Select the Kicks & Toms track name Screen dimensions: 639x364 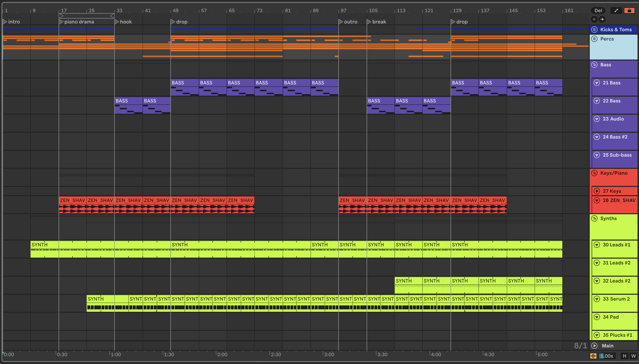coord(616,30)
